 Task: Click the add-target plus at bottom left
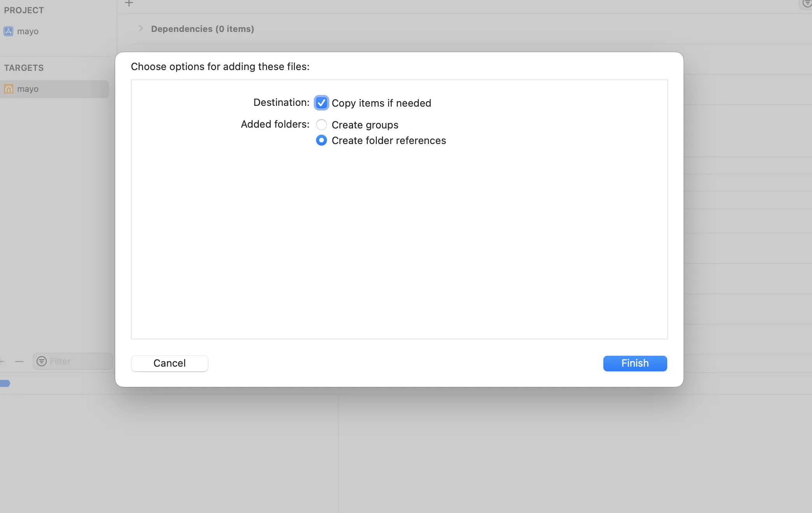[2, 361]
